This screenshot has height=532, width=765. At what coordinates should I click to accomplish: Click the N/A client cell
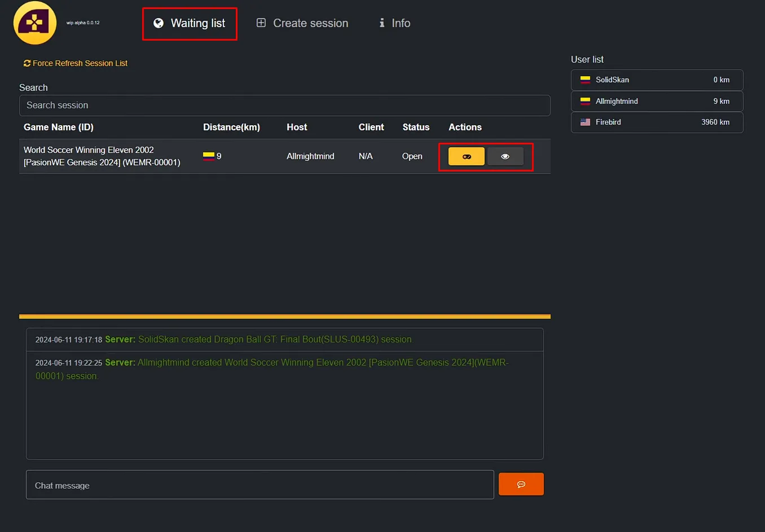coord(366,156)
